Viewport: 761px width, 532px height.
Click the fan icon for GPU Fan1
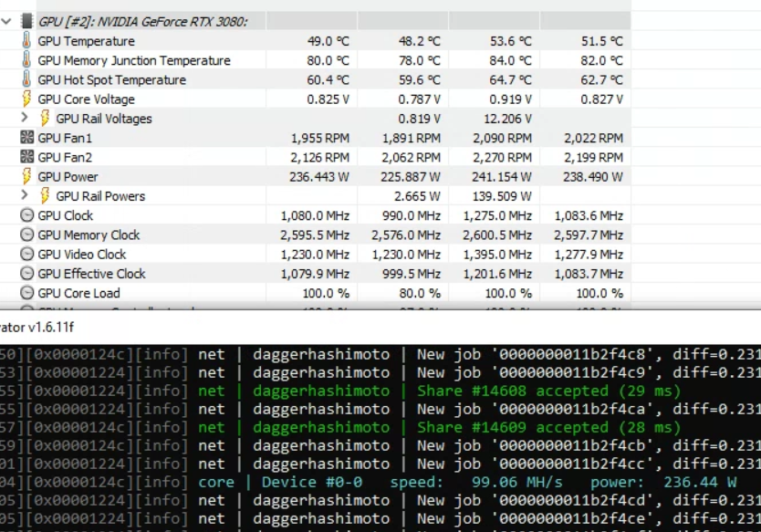[x=27, y=138]
